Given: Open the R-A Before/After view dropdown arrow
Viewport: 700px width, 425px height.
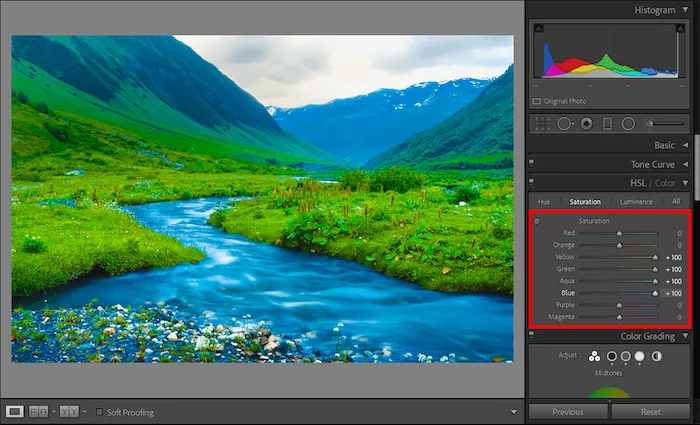Looking at the screenshot, I should [x=54, y=412].
